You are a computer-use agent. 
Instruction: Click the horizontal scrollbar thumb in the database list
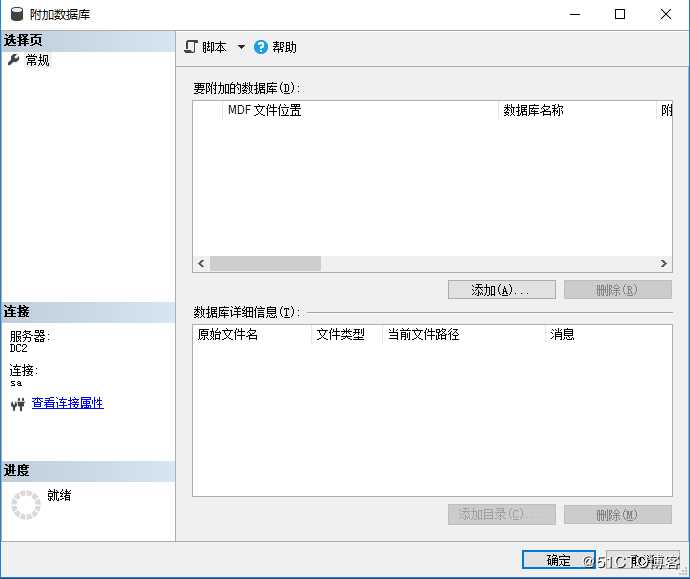[x=265, y=264]
